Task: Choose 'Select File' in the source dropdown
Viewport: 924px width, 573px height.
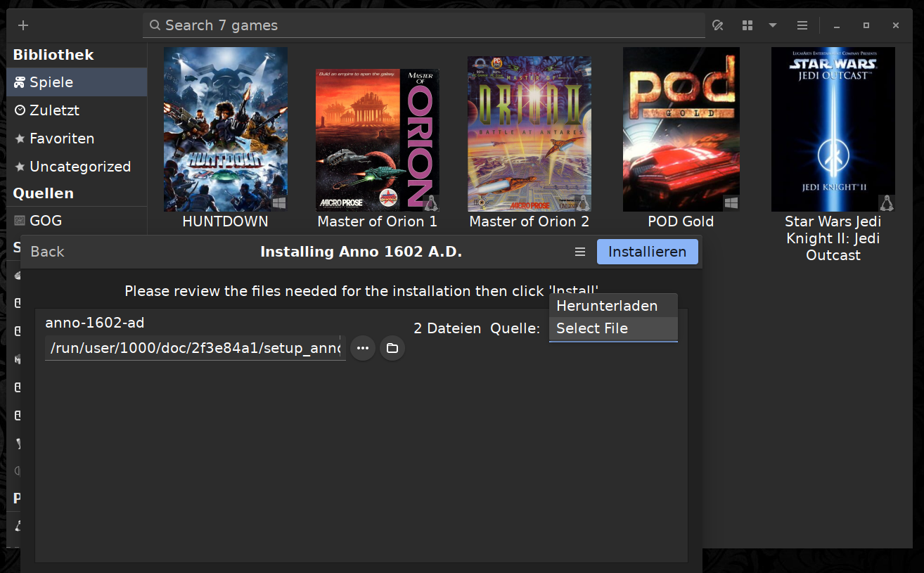Action: (613, 328)
